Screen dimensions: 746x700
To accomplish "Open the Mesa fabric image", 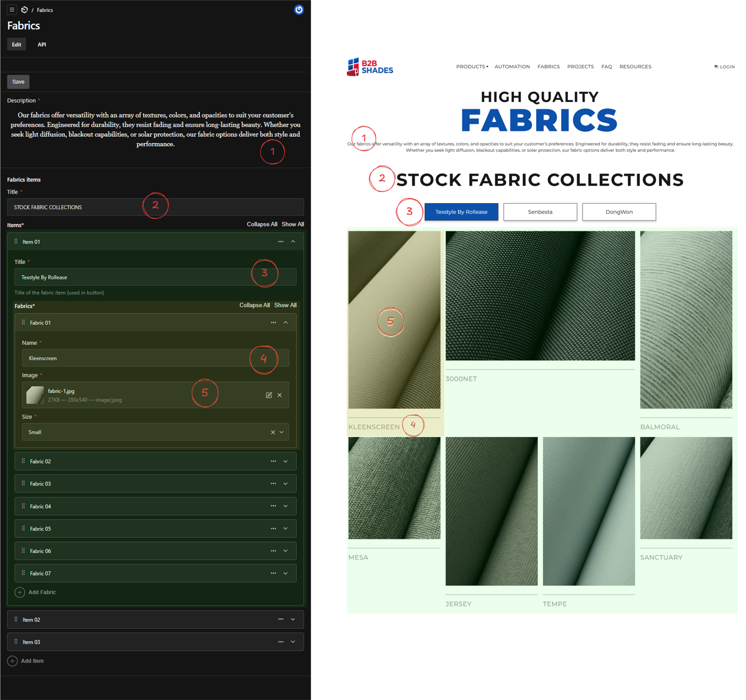I will pos(394,488).
